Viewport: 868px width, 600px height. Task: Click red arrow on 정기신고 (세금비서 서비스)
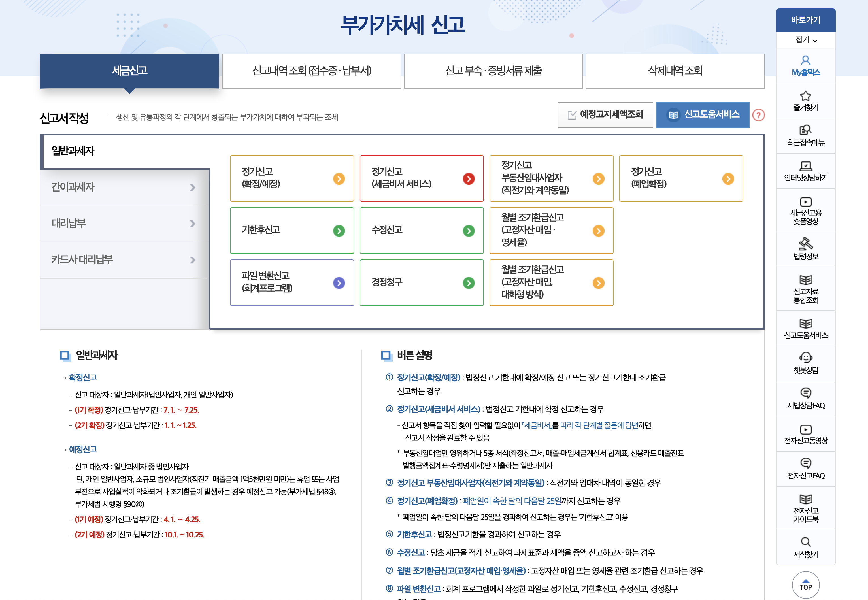[468, 179]
